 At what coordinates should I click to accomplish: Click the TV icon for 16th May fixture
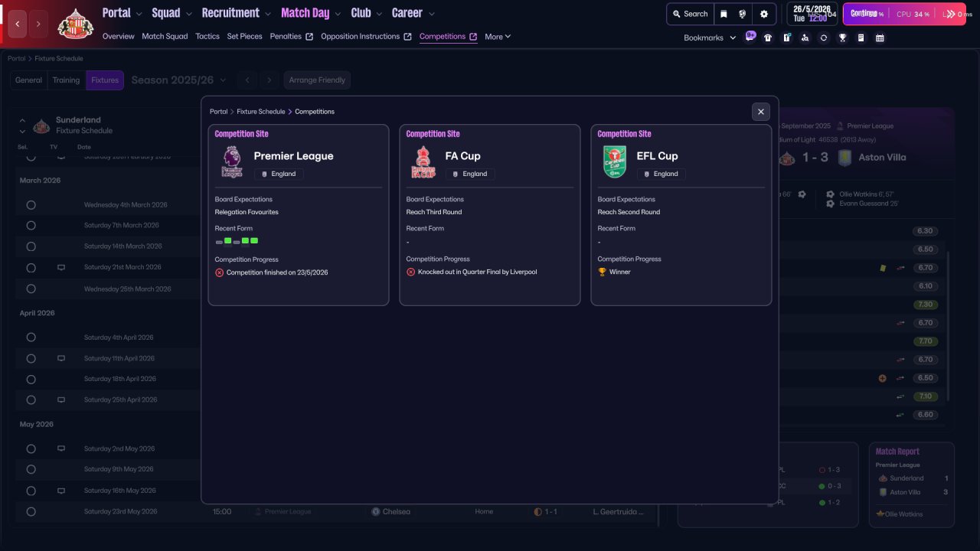pyautogui.click(x=61, y=491)
